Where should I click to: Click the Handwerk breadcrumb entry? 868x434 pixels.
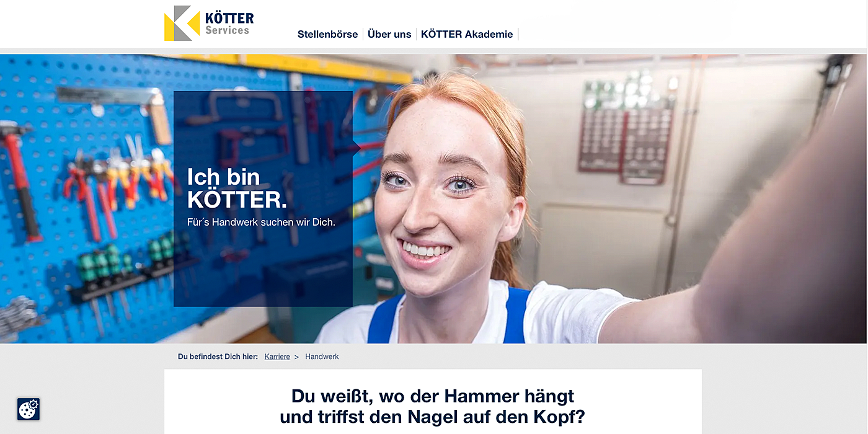[322, 356]
